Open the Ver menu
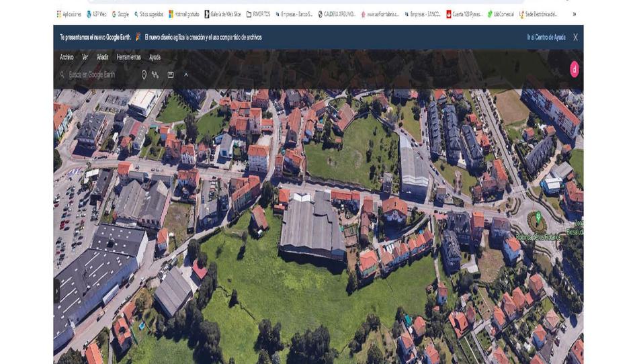Viewport: 637px width, 364px height. [85, 57]
